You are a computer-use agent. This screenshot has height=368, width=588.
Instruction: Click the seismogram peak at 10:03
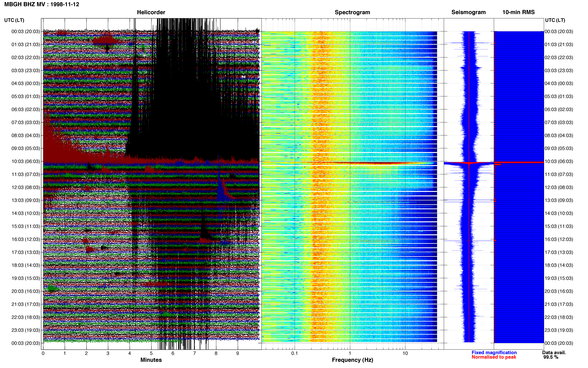[469, 163]
